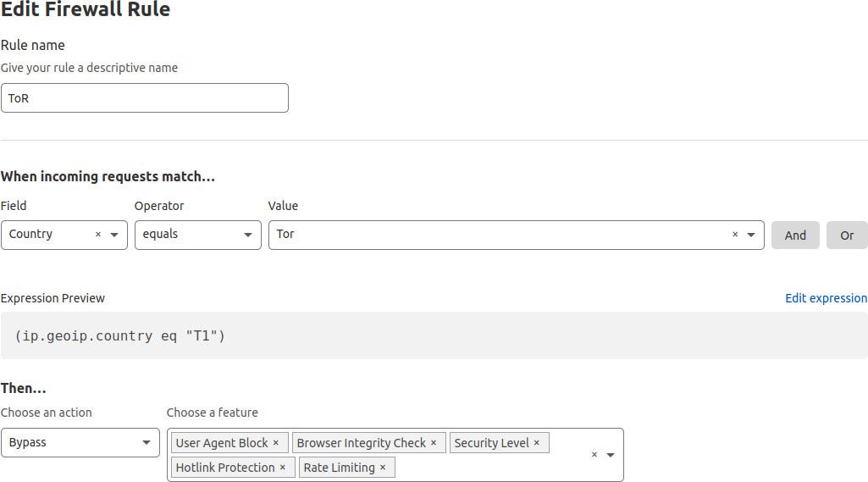868x482 pixels.
Task: Click the Rule name input field
Action: [x=145, y=98]
